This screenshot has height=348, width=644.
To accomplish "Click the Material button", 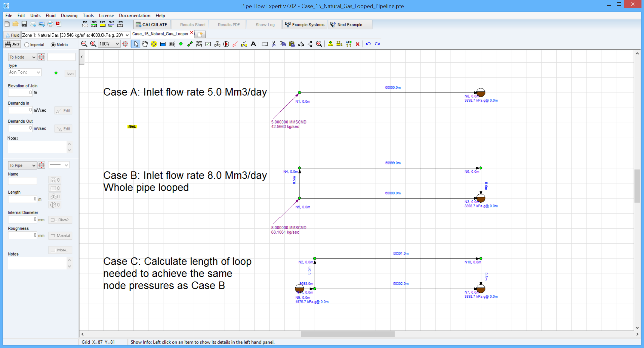I will 60,236.
